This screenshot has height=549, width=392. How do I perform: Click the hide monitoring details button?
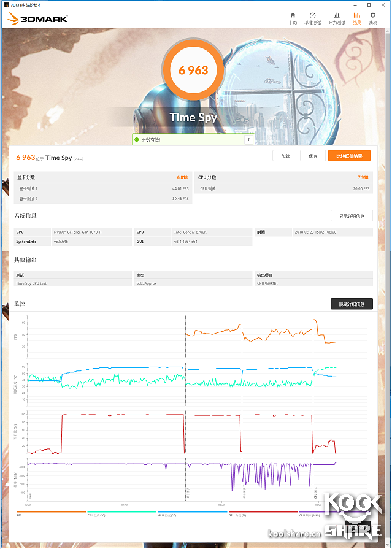point(352,304)
